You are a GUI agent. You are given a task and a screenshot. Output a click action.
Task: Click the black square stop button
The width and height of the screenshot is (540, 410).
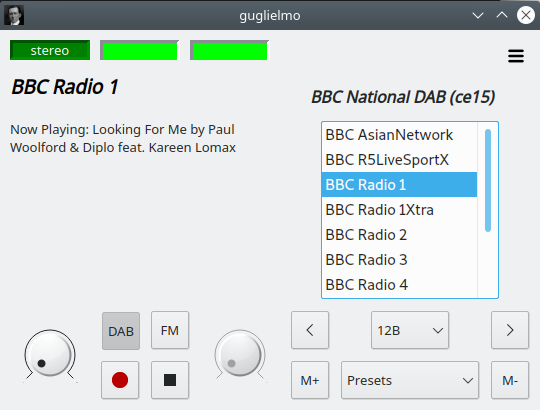click(170, 380)
